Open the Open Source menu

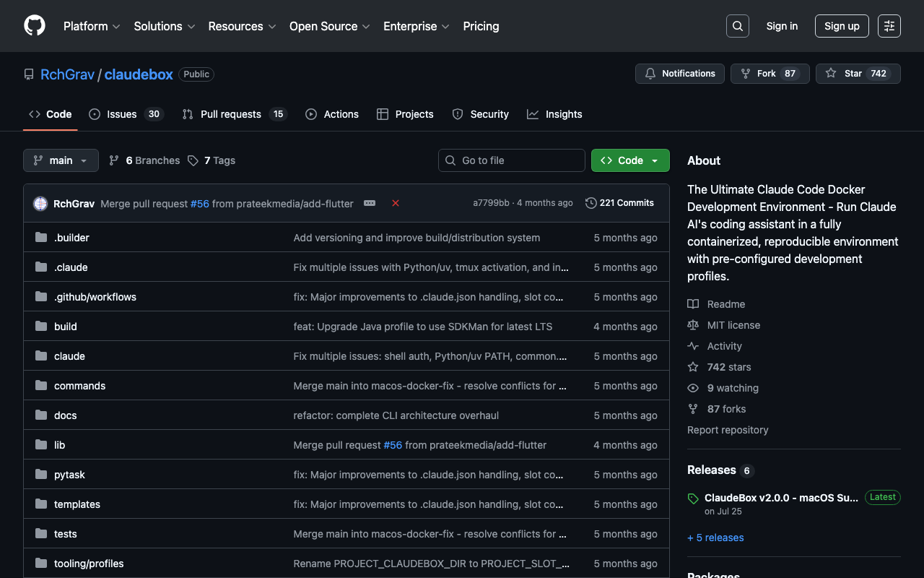[x=329, y=26]
